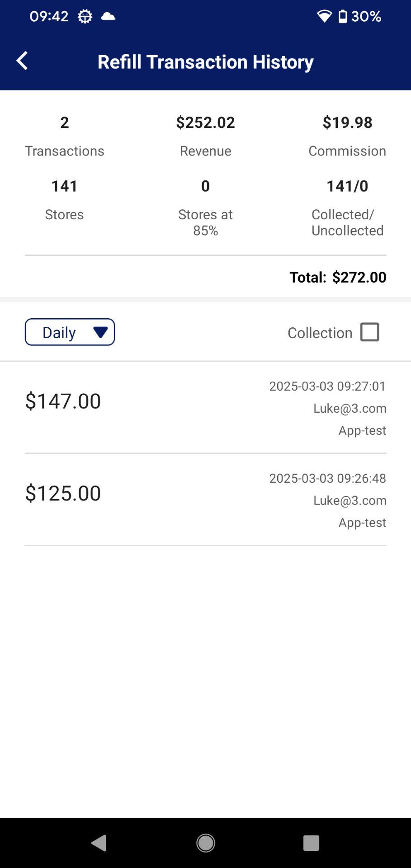The image size is (411, 868).
Task: Tap the Android back navigation triangle
Action: coord(99,843)
